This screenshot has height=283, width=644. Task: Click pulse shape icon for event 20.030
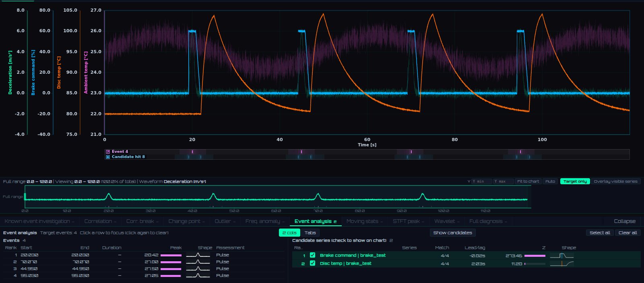198,255
